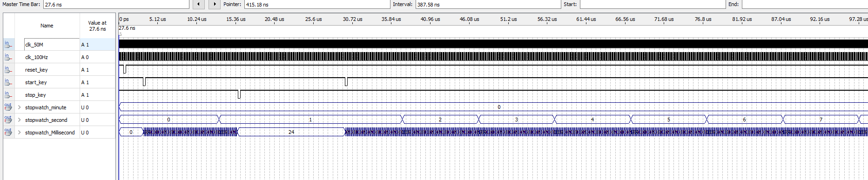Click the A 0 value of clk_100Hz
The height and width of the screenshot is (180, 868).
pyautogui.click(x=85, y=57)
